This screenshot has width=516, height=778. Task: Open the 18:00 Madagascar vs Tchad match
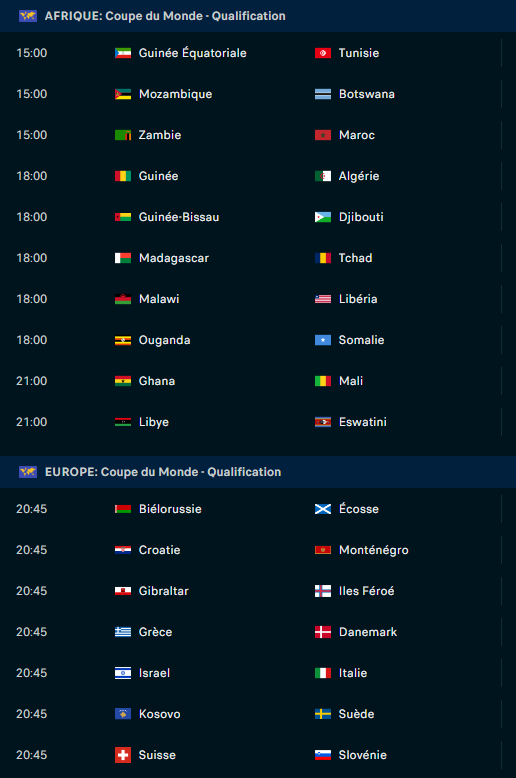[258, 258]
